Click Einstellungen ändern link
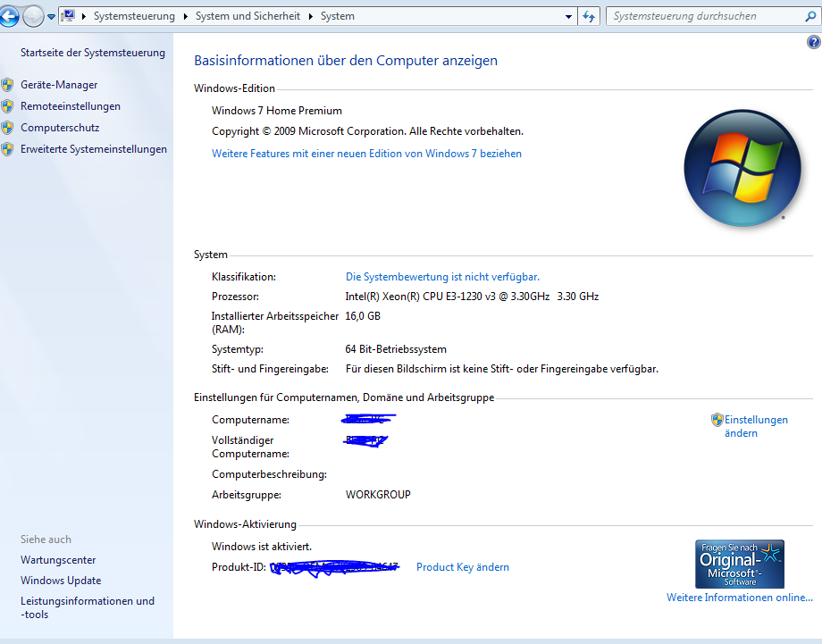 (x=756, y=427)
